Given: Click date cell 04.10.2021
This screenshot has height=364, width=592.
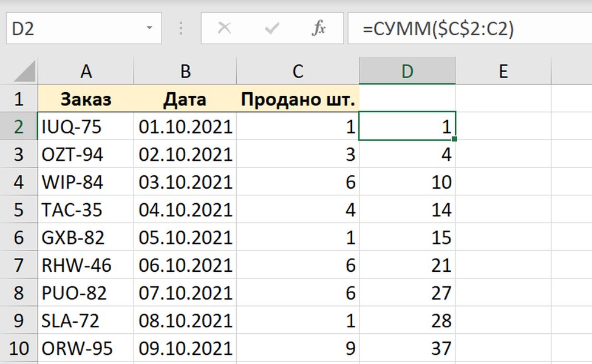Looking at the screenshot, I should 185,209.
